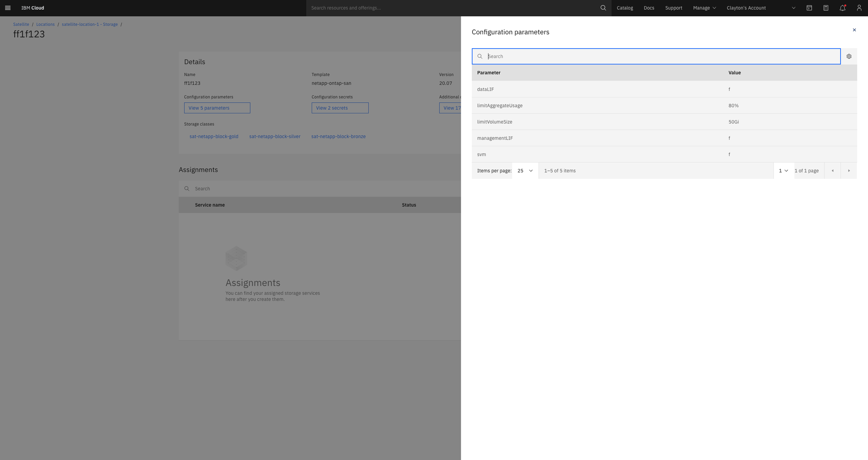Close the Configuration parameters panel
868x460 pixels.
(x=854, y=30)
